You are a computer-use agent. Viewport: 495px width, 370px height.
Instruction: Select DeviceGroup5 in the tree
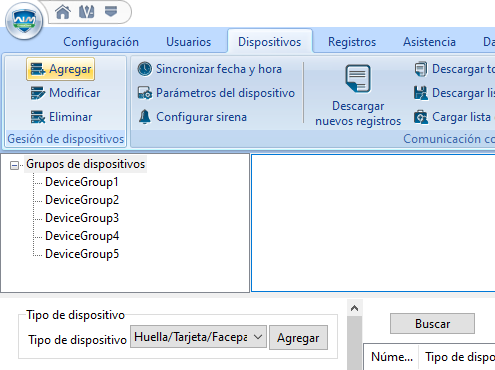(82, 254)
